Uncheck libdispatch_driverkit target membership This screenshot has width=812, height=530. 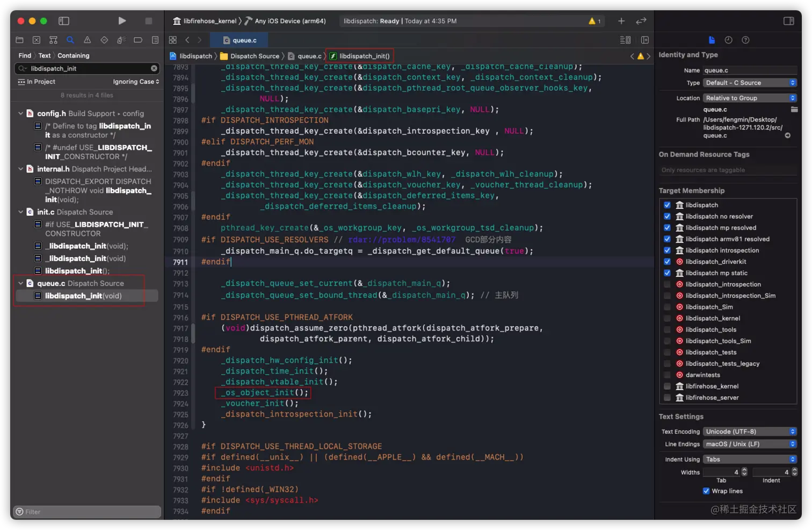[x=667, y=262]
